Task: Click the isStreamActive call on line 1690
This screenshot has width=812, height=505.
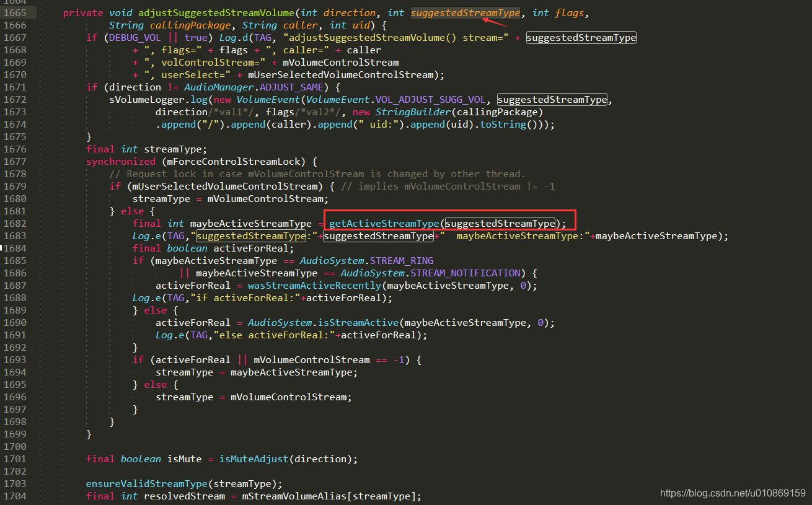Action: (x=358, y=323)
